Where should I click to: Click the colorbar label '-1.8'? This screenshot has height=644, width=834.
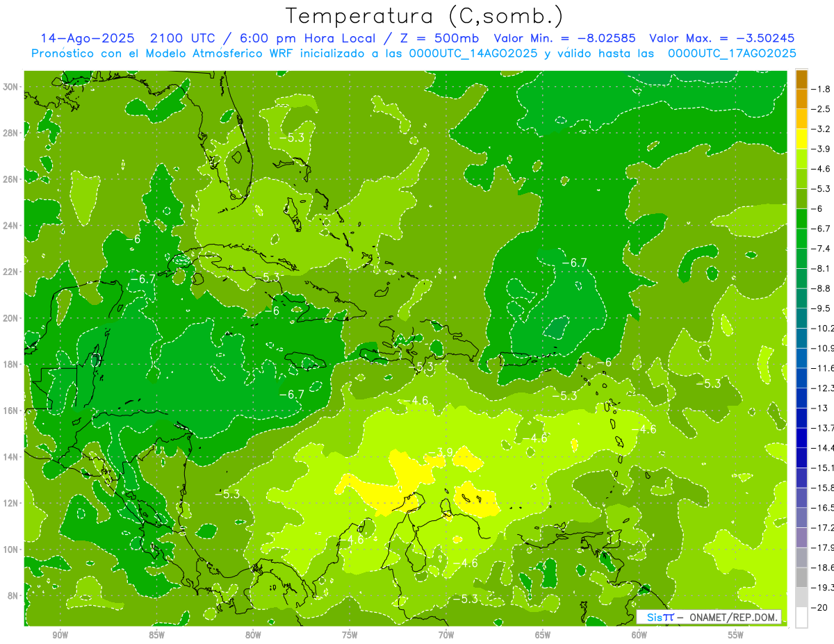[x=821, y=89]
